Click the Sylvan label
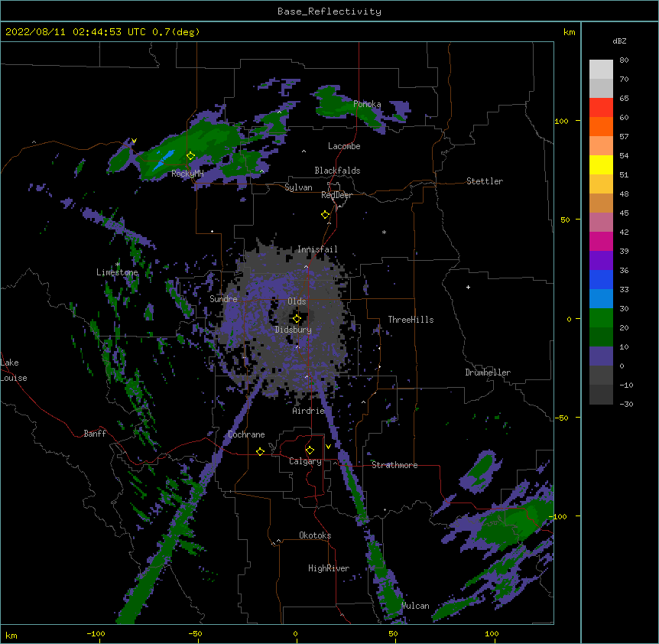This screenshot has width=659, height=644. [298, 187]
